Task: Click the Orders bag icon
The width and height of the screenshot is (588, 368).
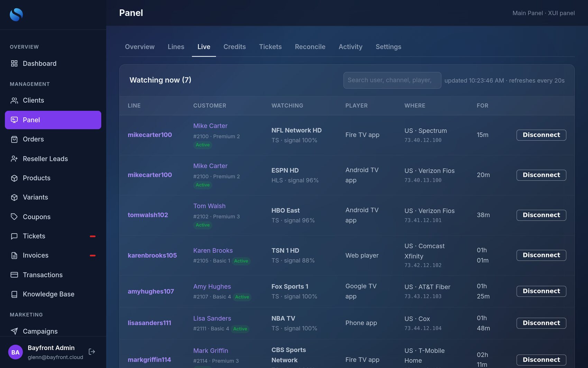Action: (14, 139)
